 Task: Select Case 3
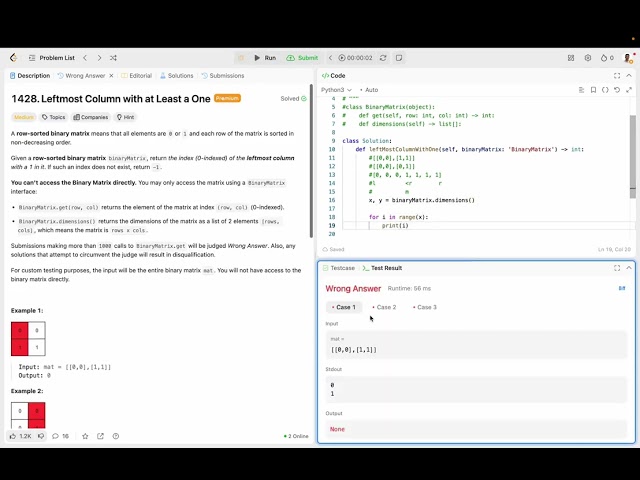424,307
